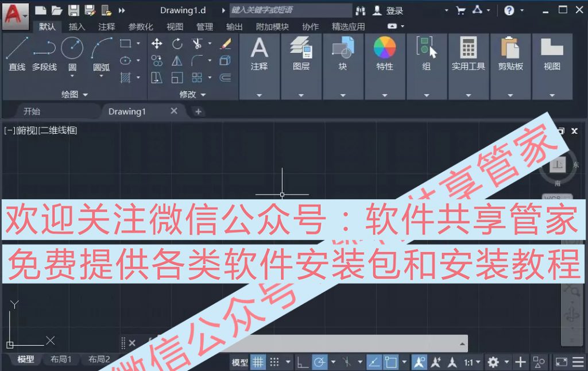Open the Help question mark icon
Screen dimensions: 588x371
click(x=509, y=10)
